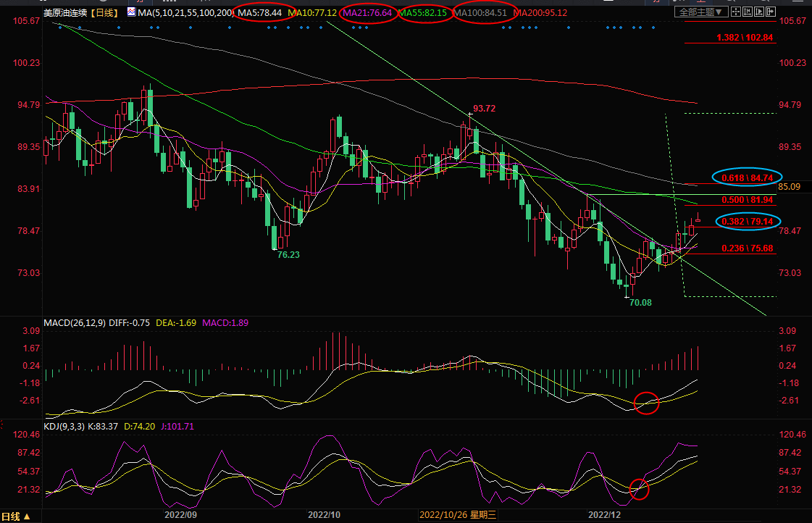The width and height of the screenshot is (812, 523).
Task: Click the MACD(26,12,9) indicator label
Action: [74, 322]
